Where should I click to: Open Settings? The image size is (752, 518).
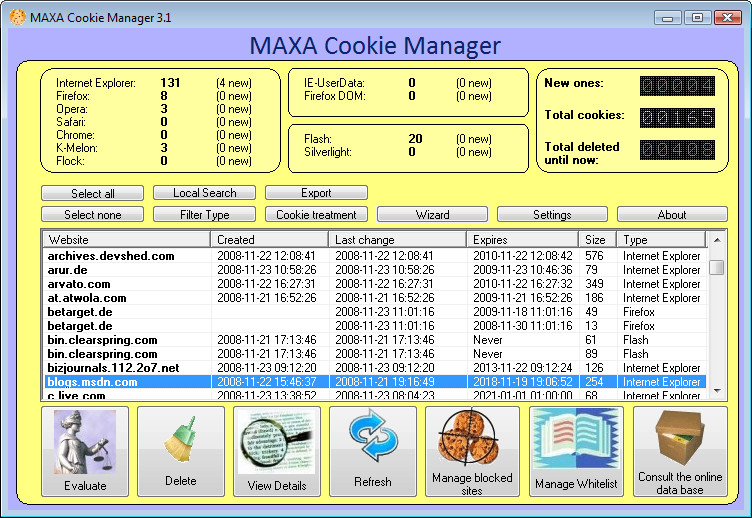(552, 214)
